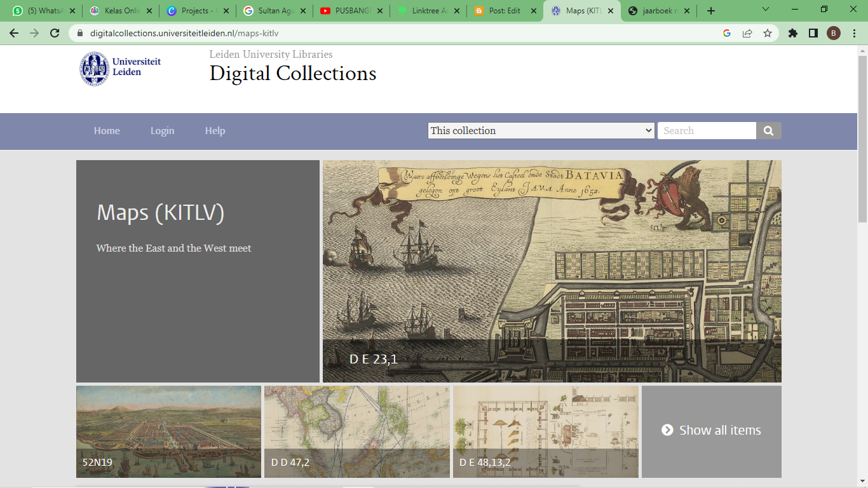Click the Maps (KITLV) title panel
The width and height of the screenshot is (868, 488).
198,271
